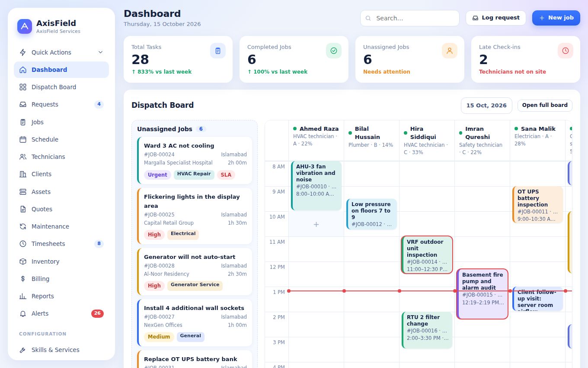Click the Hira Siddiqui technician column header
Image resolution: width=588 pixels, height=368 pixels.
pyautogui.click(x=427, y=140)
